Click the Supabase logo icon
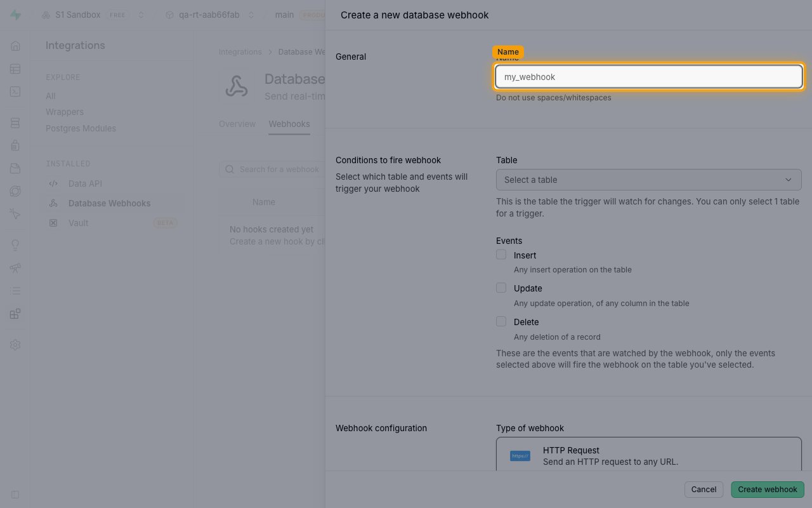This screenshot has height=508, width=812. tap(15, 15)
